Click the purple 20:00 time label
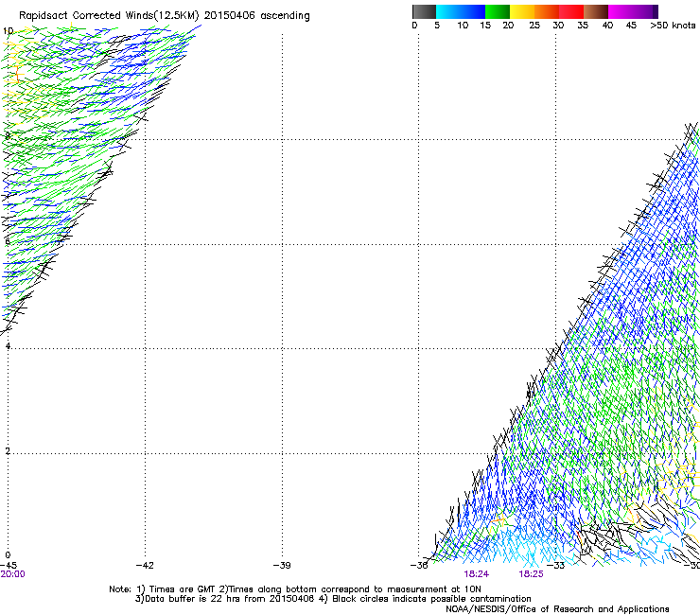700x615 pixels. click(13, 574)
